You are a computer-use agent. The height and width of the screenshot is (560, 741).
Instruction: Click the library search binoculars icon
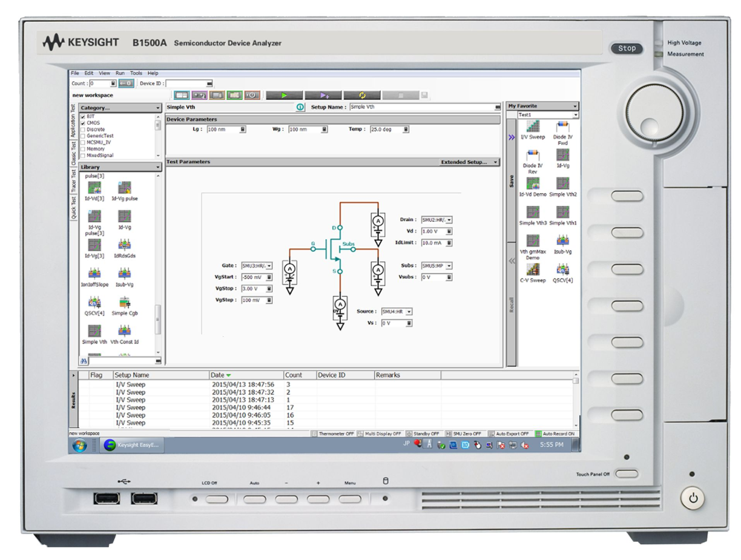tap(84, 360)
